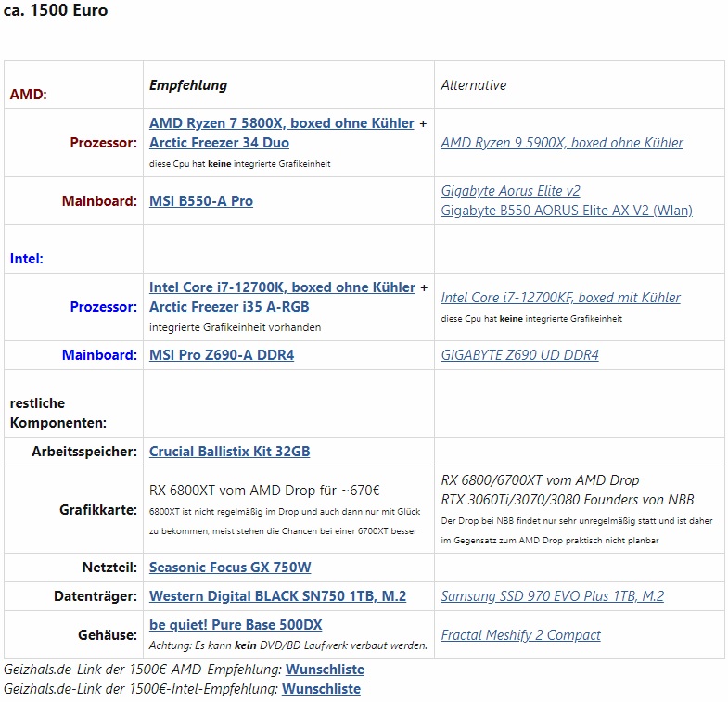This screenshot has height=702, width=728.
Task: Open the AMD Ryzen 9 5900X alternative
Action: coord(562,143)
